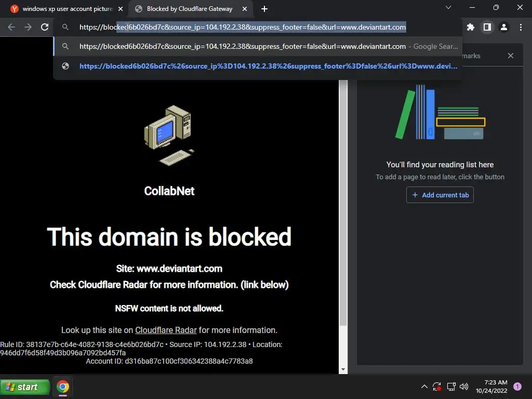This screenshot has width=532, height=399.
Task: Click 'Check Cloudflare Radar for more information' text
Action: click(x=169, y=285)
